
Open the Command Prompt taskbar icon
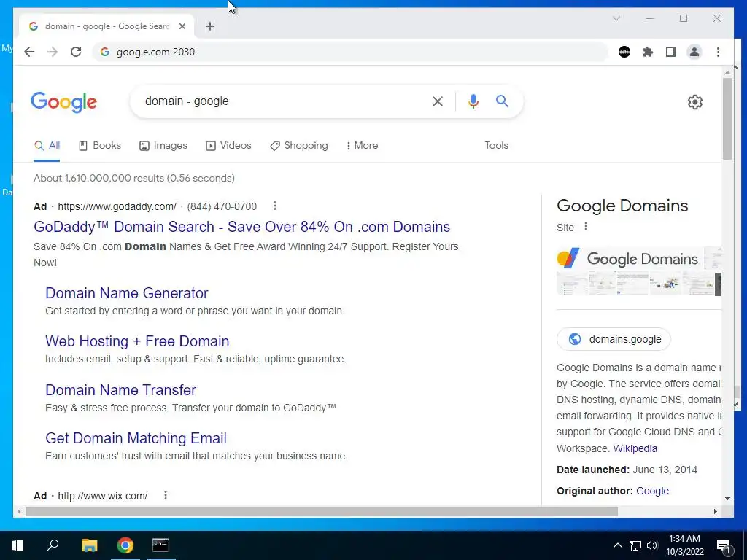160,545
